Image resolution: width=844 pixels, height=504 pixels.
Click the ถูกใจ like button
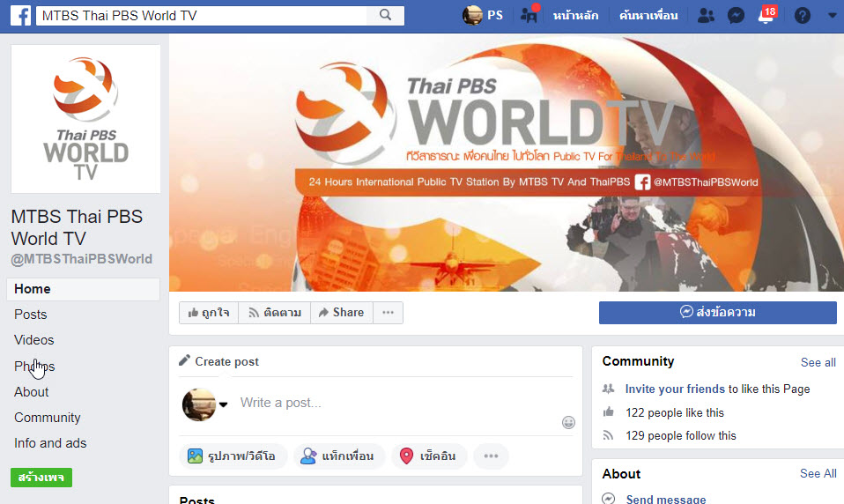coord(209,312)
